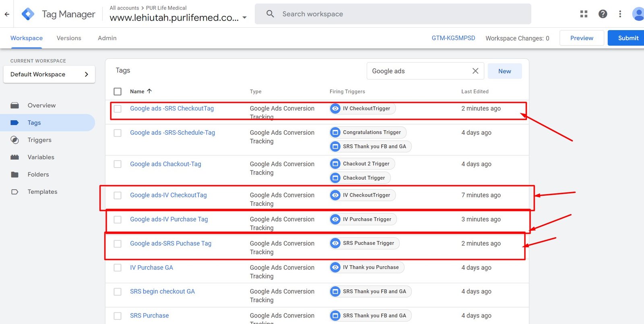This screenshot has width=644, height=324.
Task: Open the Google ads -SRS CheckoutTag link
Action: pos(172,109)
